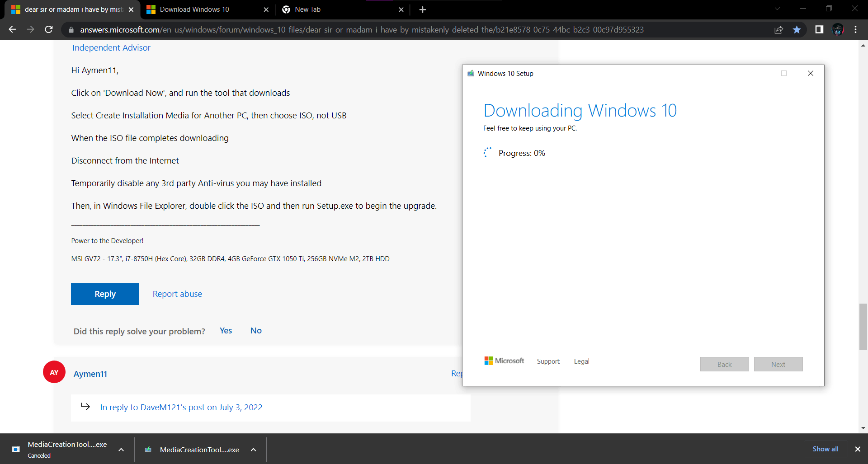Answer Yes to reply solved problem
Image resolution: width=868 pixels, height=464 pixels.
(x=226, y=331)
